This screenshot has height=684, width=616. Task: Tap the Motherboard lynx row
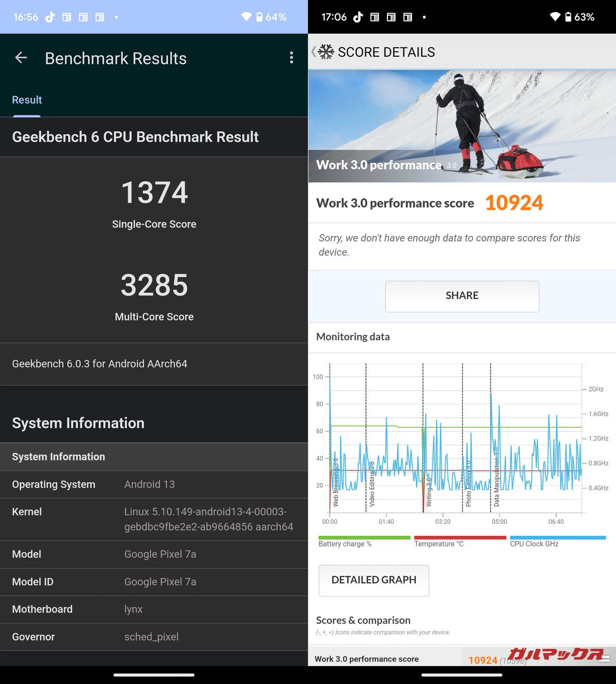click(x=154, y=609)
